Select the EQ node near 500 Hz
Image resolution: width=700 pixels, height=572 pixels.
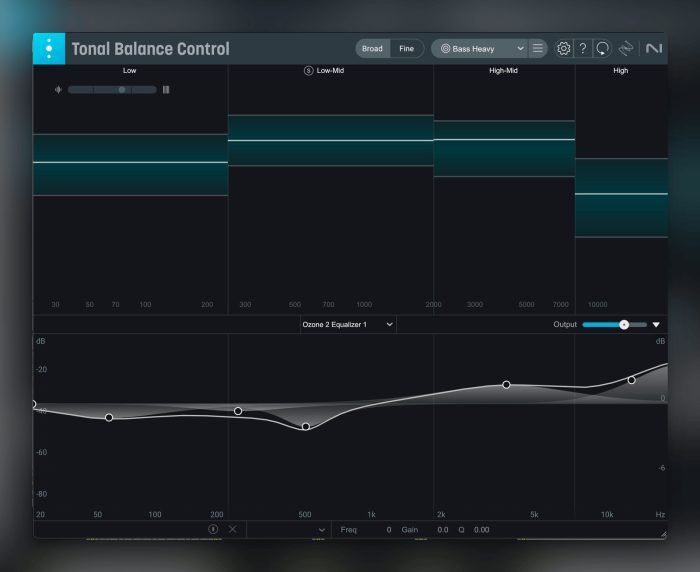[x=306, y=427]
